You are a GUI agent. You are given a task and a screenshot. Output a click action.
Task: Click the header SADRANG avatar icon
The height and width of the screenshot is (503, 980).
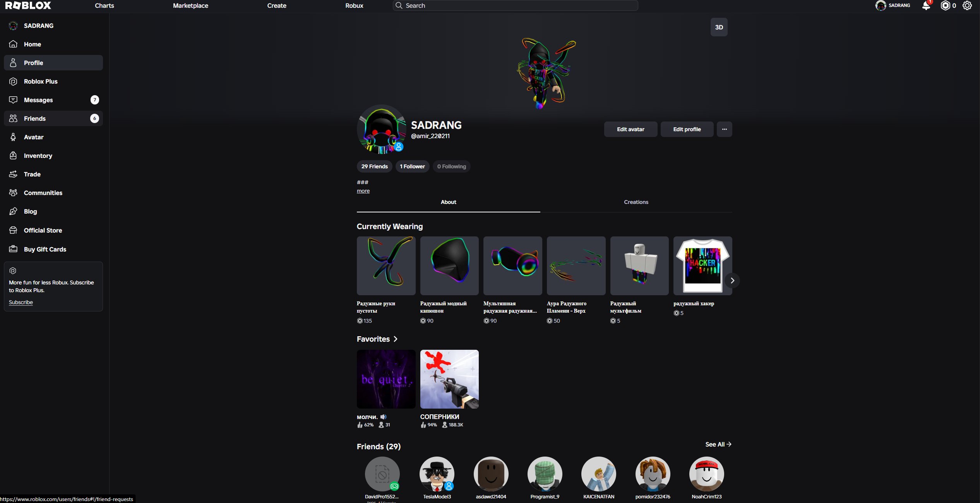pyautogui.click(x=881, y=5)
